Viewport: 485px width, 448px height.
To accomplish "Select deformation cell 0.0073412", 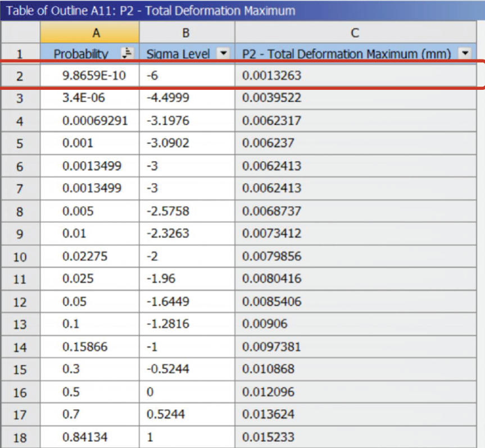I will coord(355,234).
